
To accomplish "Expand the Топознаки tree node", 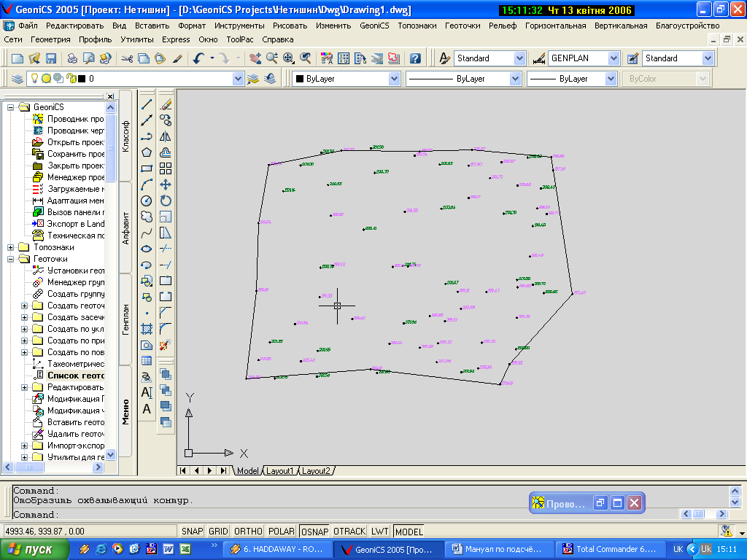I will click(x=10, y=247).
